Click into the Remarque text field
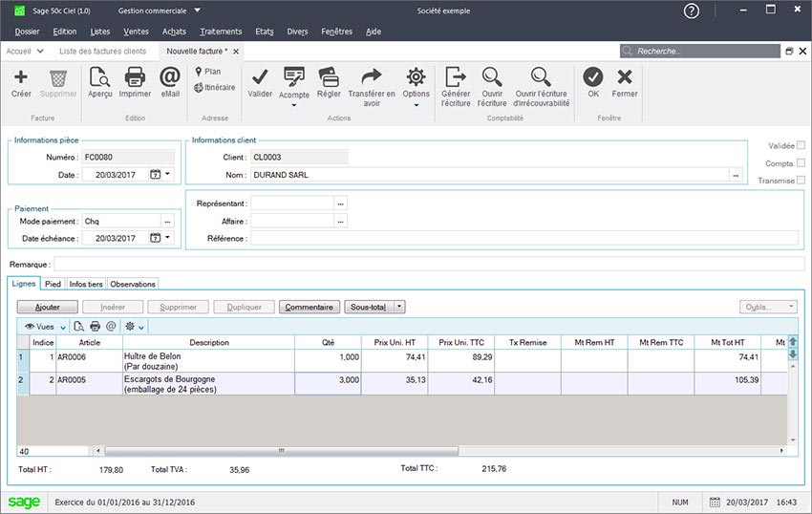The height and width of the screenshot is (514, 812). pyautogui.click(x=428, y=264)
